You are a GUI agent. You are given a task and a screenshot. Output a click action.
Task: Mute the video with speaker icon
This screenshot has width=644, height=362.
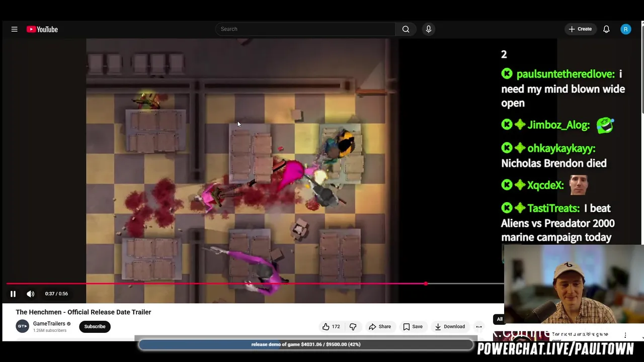coord(31,294)
